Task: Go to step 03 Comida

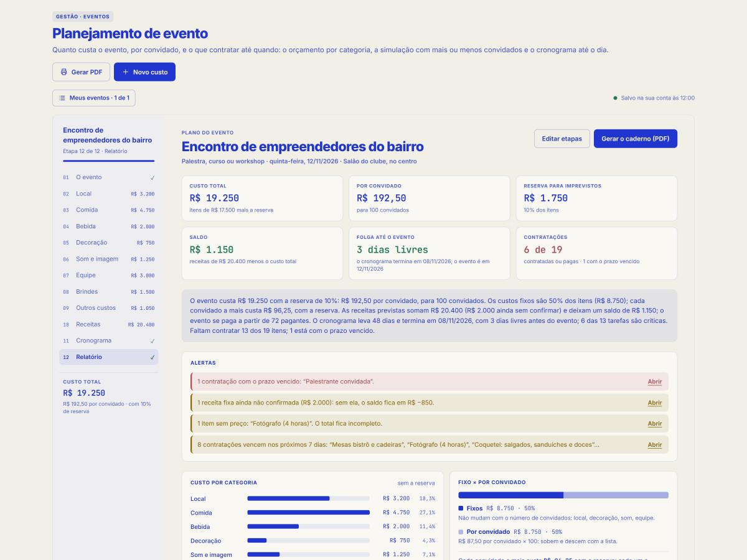Action: (x=109, y=210)
